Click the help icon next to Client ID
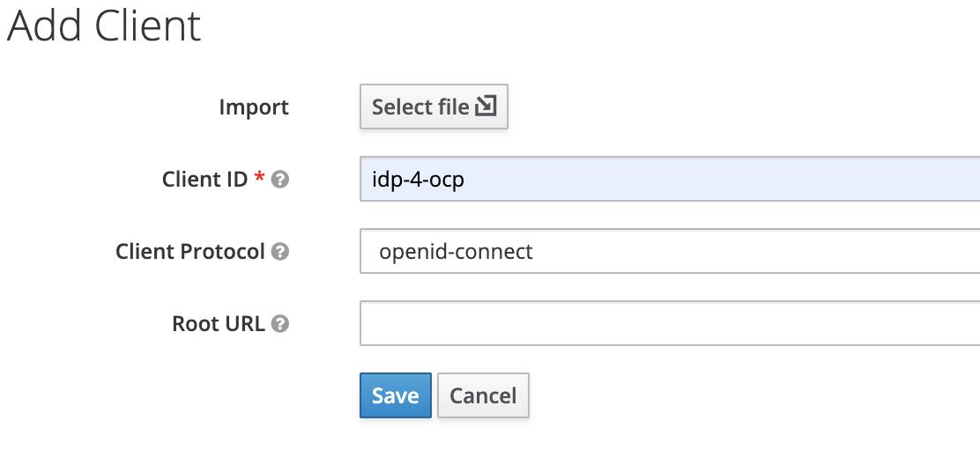The height and width of the screenshot is (472, 980). click(x=280, y=180)
